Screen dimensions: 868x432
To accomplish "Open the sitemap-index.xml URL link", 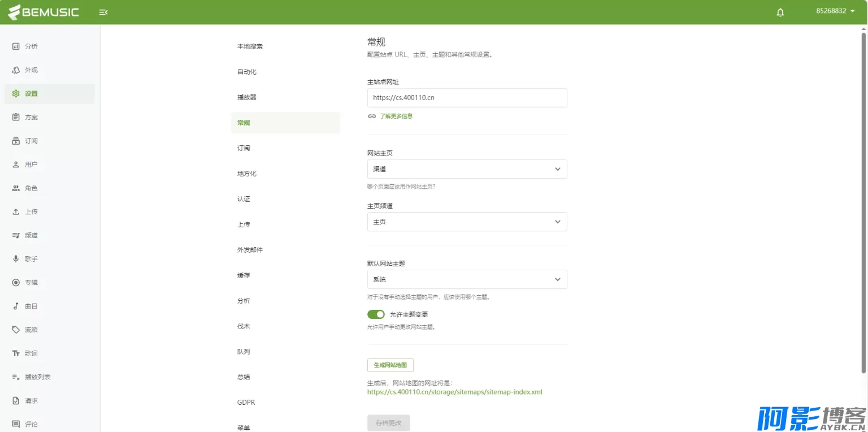I will tap(454, 392).
